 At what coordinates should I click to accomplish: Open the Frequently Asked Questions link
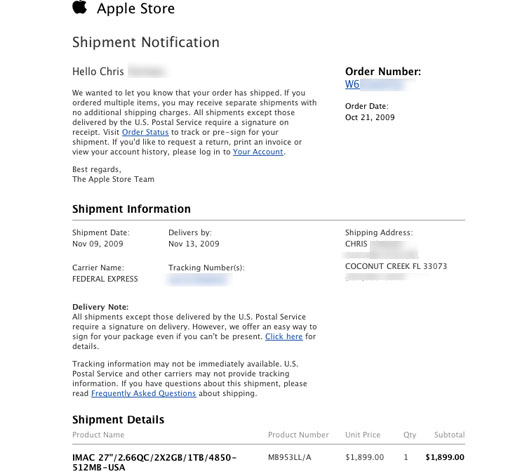pos(143,393)
